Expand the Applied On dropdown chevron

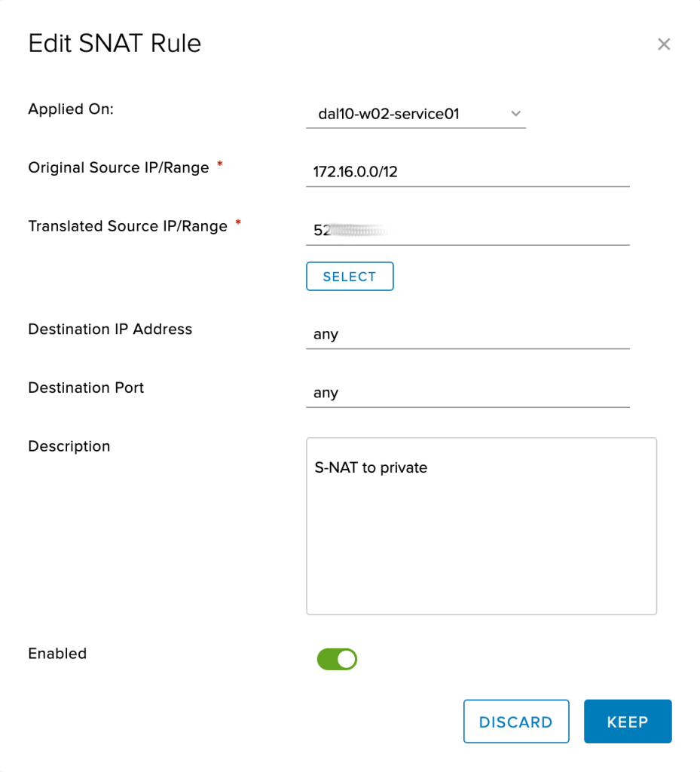point(515,114)
